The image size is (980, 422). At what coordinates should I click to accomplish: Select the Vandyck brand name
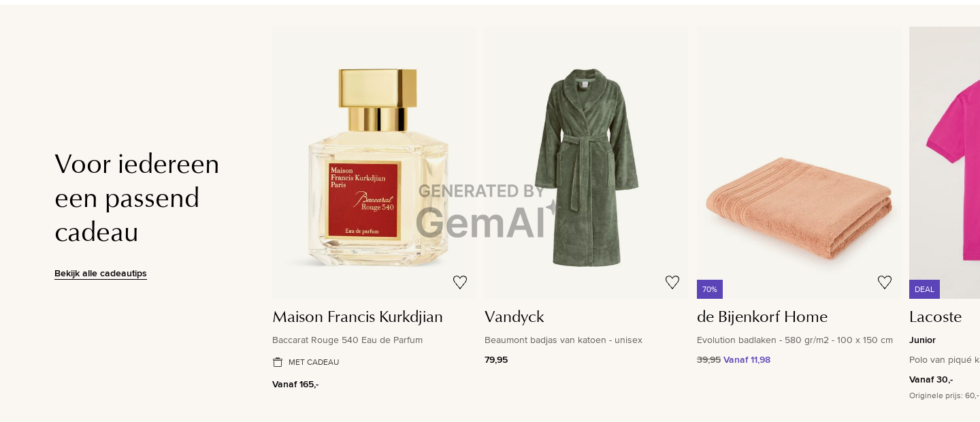(x=514, y=317)
